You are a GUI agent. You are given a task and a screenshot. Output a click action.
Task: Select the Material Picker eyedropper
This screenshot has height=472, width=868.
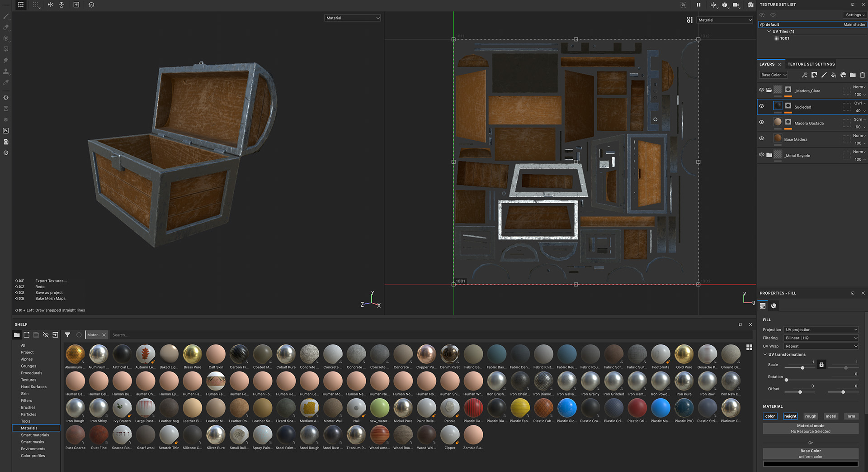pyautogui.click(x=6, y=82)
